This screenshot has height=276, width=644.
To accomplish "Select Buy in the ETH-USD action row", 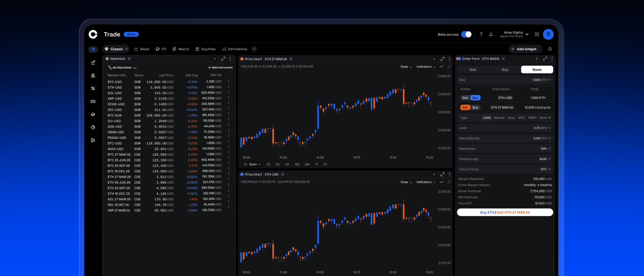I will (x=475, y=97).
